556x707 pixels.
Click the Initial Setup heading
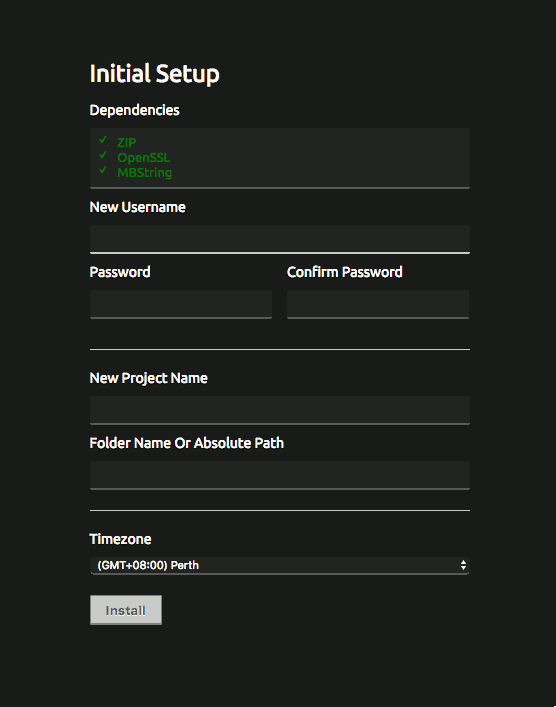click(x=154, y=73)
